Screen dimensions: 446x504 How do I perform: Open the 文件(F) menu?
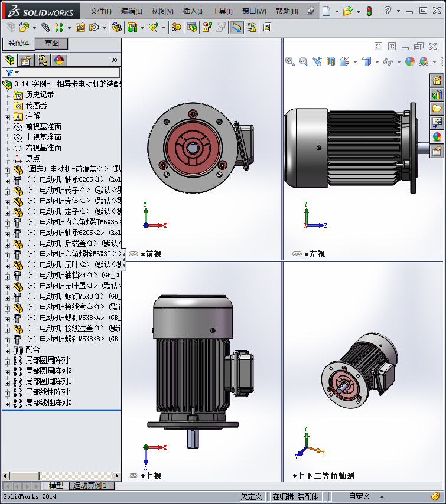(x=101, y=11)
